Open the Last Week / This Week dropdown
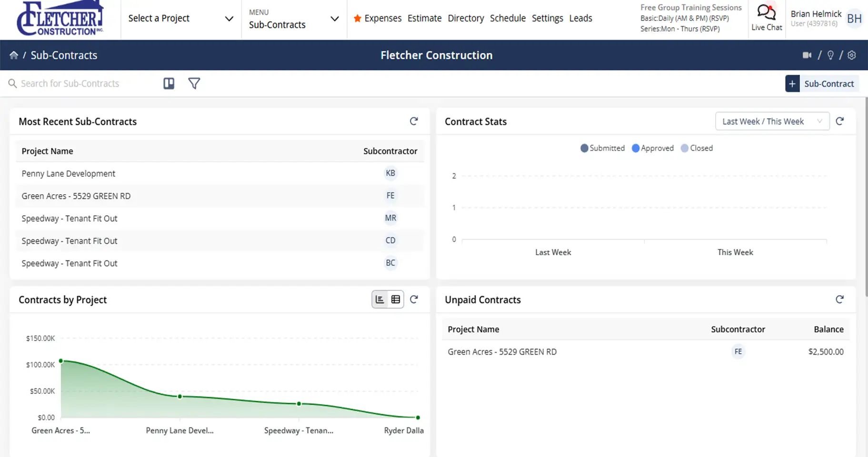Image resolution: width=868 pixels, height=457 pixels. tap(772, 121)
